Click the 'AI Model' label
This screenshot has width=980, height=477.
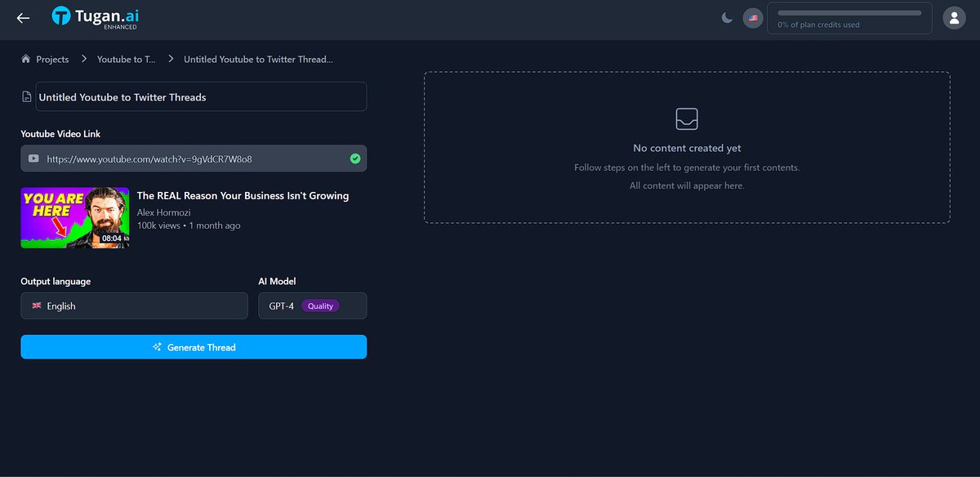coord(277,281)
